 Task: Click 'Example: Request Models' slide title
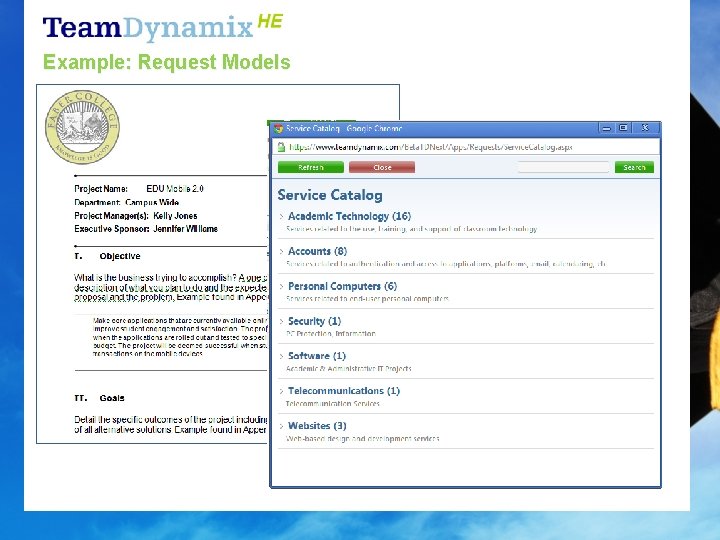[167, 62]
